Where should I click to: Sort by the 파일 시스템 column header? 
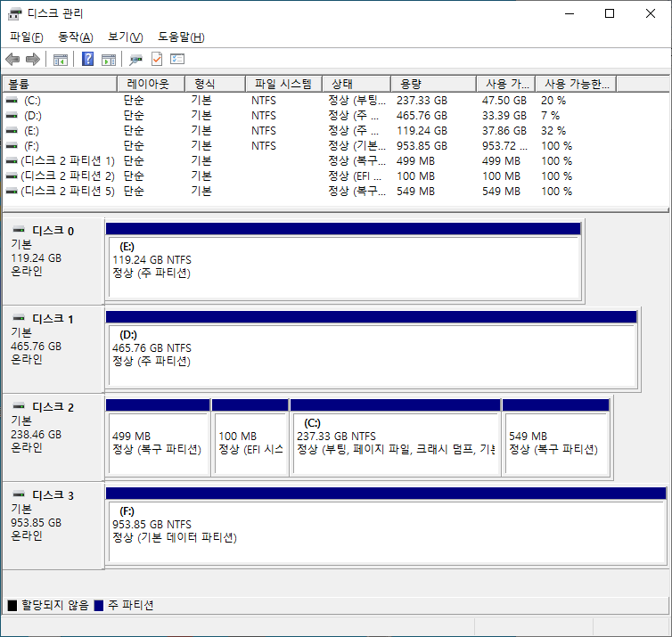[x=283, y=84]
